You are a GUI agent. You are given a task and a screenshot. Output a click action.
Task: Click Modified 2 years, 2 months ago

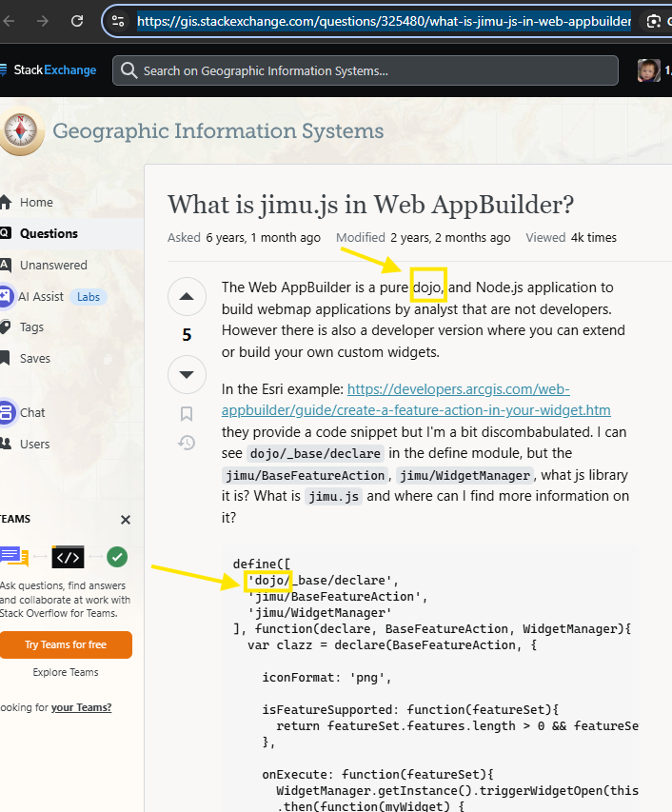(423, 238)
